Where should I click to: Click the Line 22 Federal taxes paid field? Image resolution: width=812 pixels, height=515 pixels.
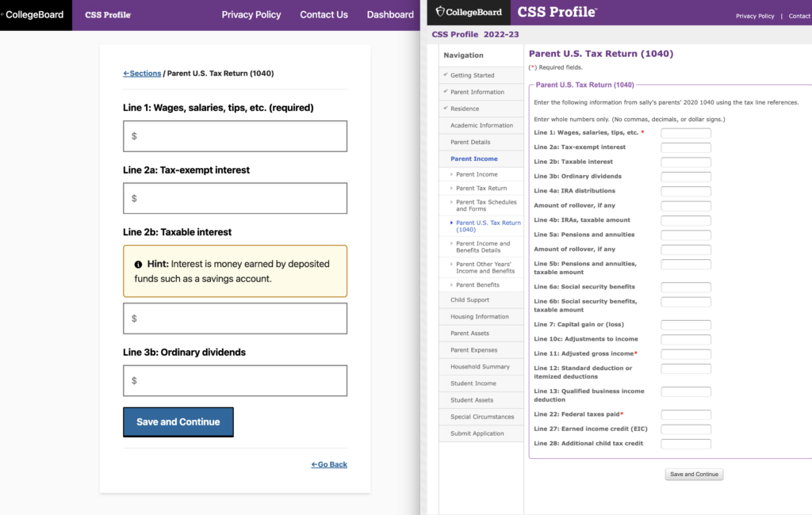(x=686, y=414)
